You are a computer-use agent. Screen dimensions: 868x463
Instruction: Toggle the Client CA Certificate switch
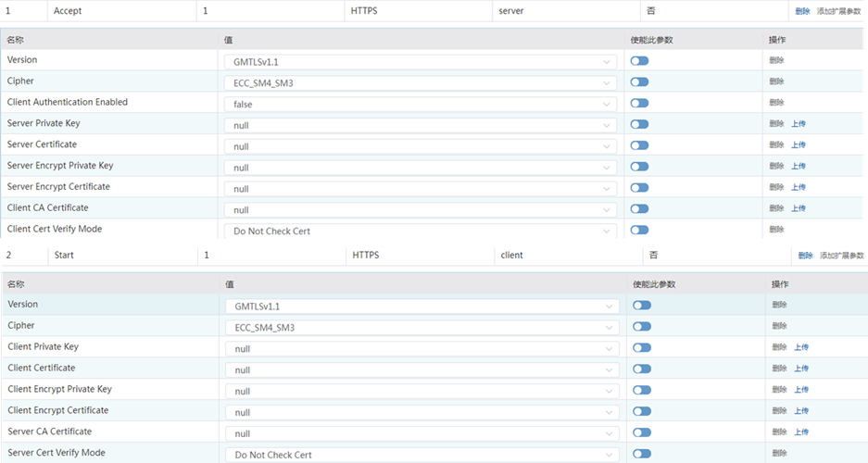[639, 208]
